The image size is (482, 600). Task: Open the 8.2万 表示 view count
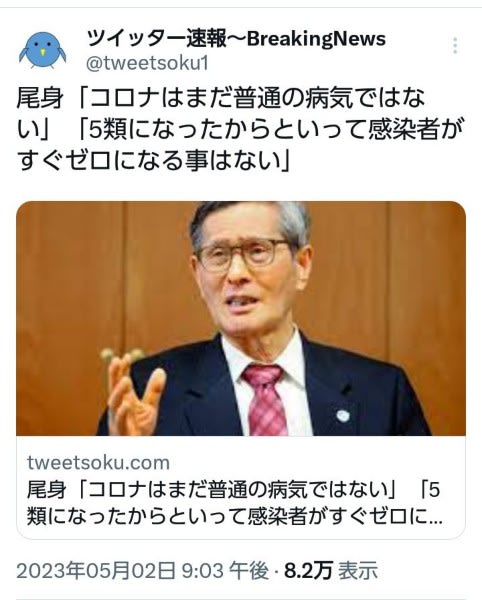click(331, 571)
